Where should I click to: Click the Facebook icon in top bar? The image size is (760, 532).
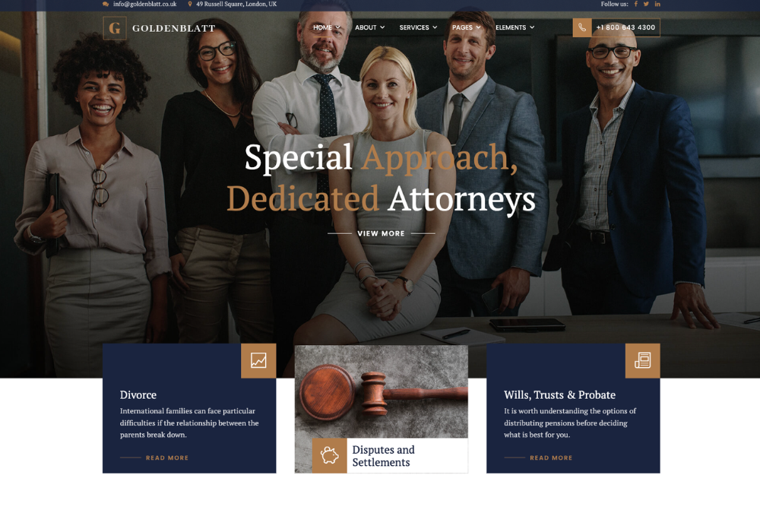coord(636,4)
